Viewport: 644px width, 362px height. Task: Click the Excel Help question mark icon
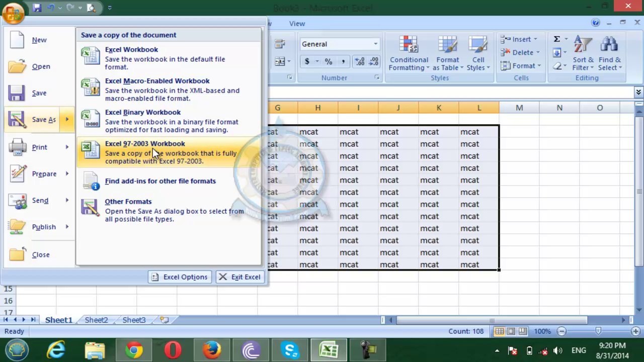pos(596,23)
